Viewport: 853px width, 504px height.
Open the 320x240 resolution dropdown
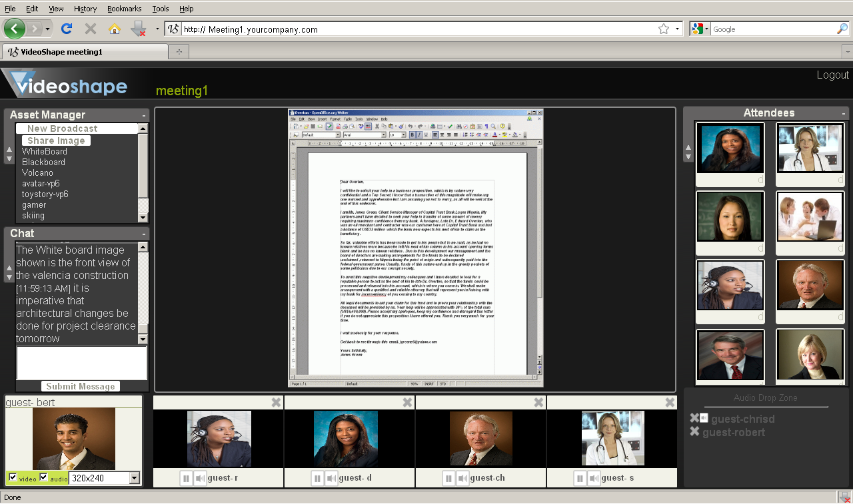point(134,478)
